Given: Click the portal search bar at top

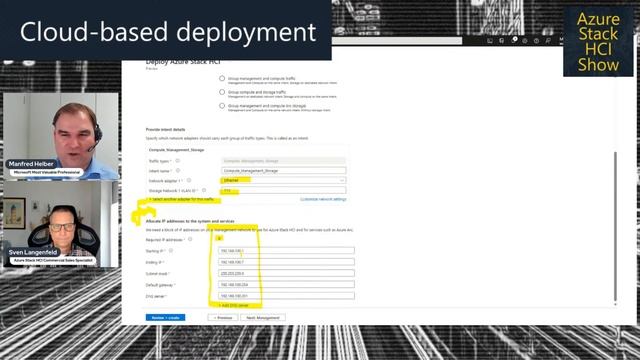Looking at the screenshot, I should pos(397,40).
